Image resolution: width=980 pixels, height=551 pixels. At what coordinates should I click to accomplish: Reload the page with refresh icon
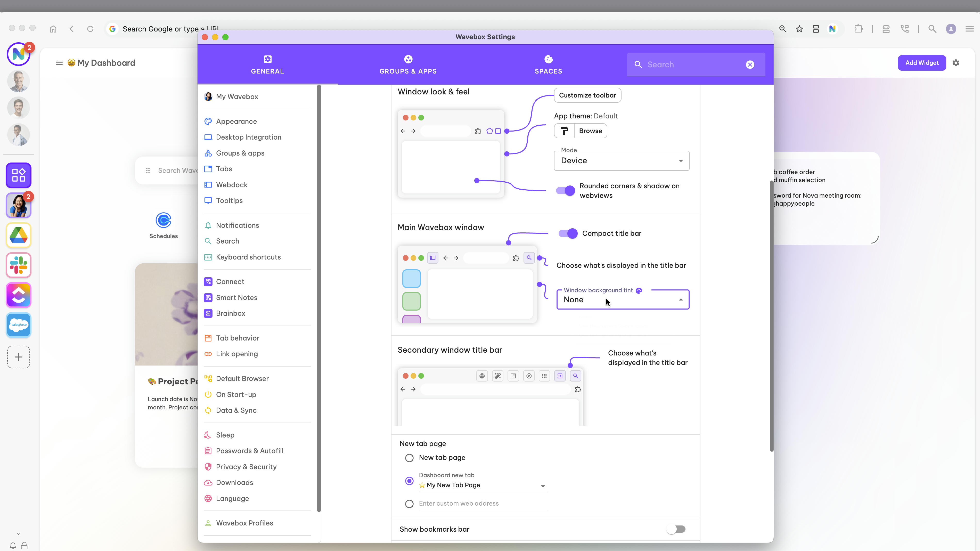point(90,29)
